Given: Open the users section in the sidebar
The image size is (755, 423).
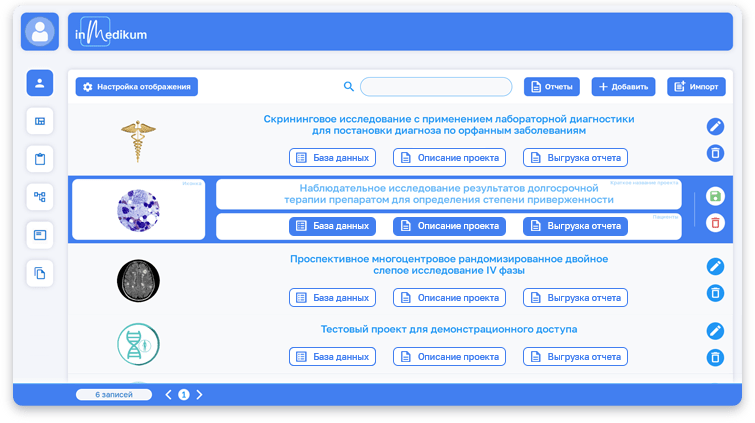Looking at the screenshot, I should [40, 83].
